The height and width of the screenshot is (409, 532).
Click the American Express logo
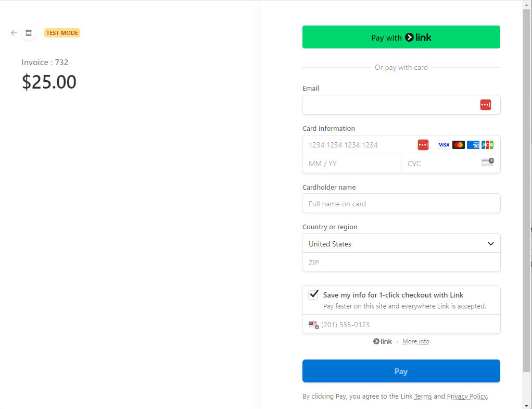pyautogui.click(x=473, y=145)
